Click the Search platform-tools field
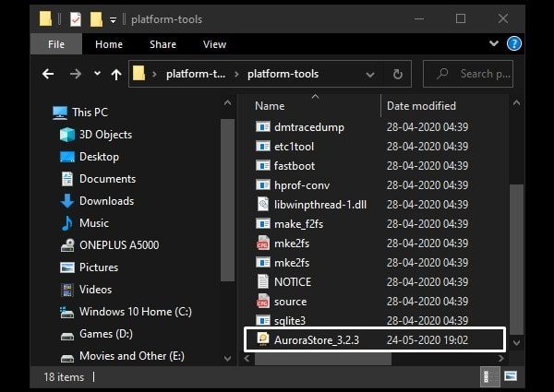Screen dimensions: 554x392 468,74
